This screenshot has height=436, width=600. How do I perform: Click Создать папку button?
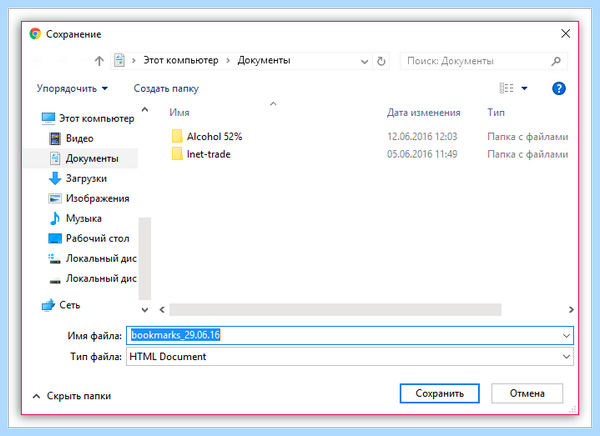coord(166,88)
